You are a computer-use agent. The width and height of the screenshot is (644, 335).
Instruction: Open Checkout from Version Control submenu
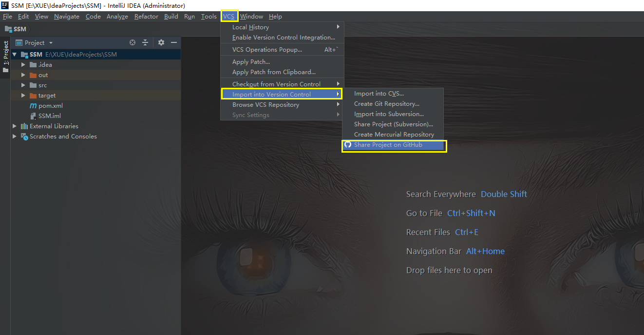[x=282, y=84]
